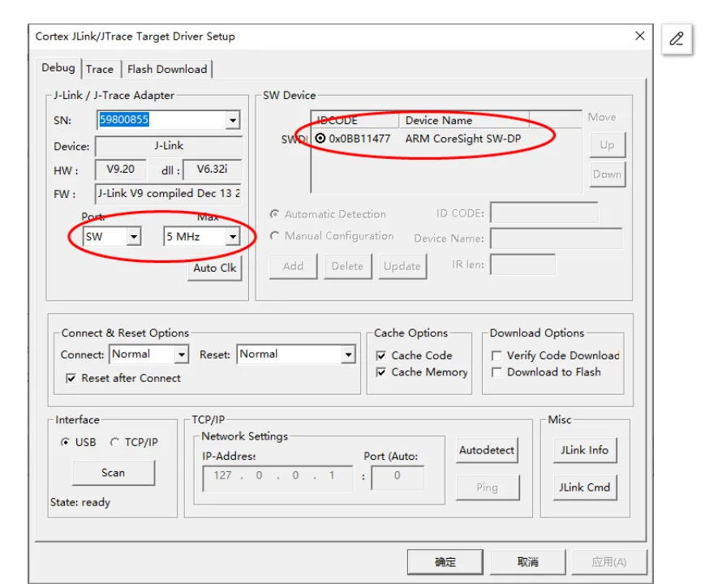Click the Port (Auto) input field
718x588 pixels.
tap(398, 479)
